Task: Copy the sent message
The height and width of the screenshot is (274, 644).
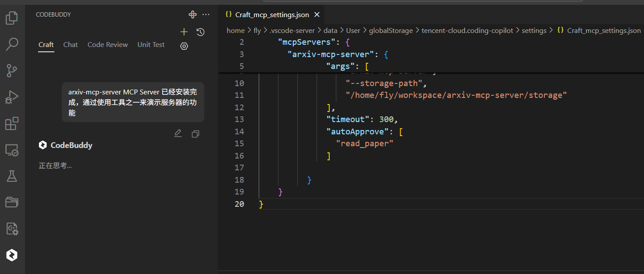Action: [196, 133]
